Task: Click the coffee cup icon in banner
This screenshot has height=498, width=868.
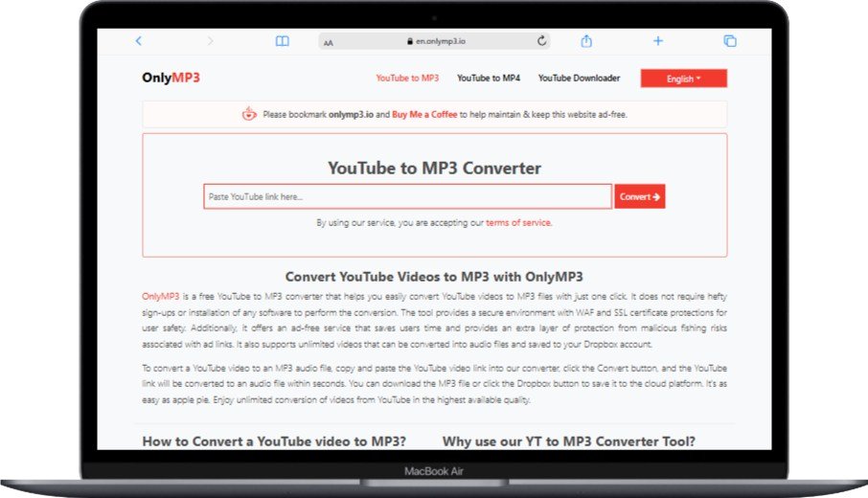Action: click(249, 114)
